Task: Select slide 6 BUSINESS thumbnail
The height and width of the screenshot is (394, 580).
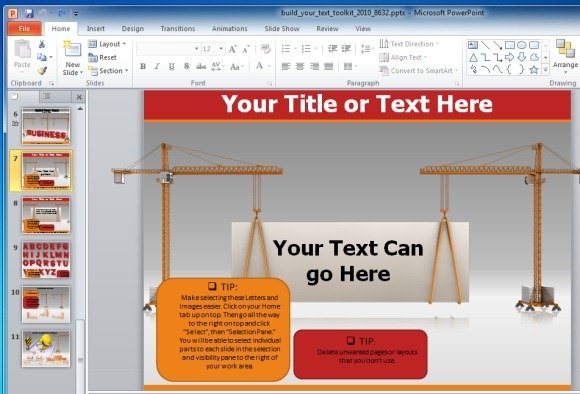Action: pos(46,126)
